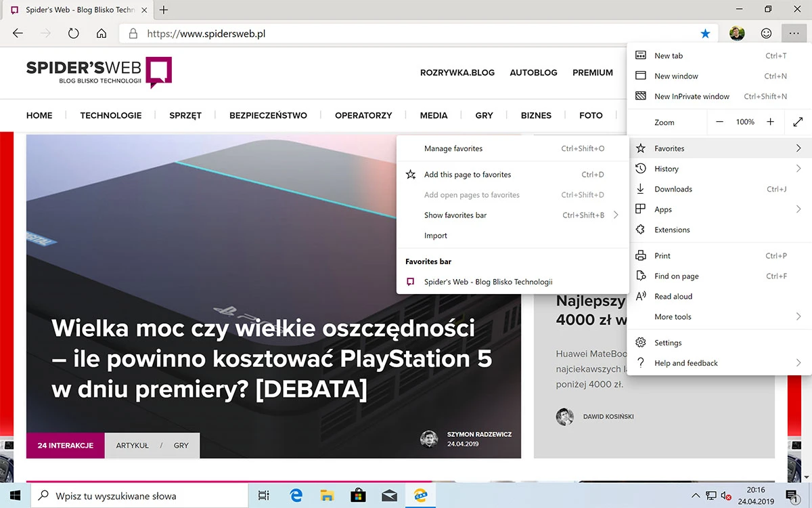Image resolution: width=812 pixels, height=508 pixels.
Task: Open Spider's Web favorite in Favorites bar list
Action: tap(513, 282)
